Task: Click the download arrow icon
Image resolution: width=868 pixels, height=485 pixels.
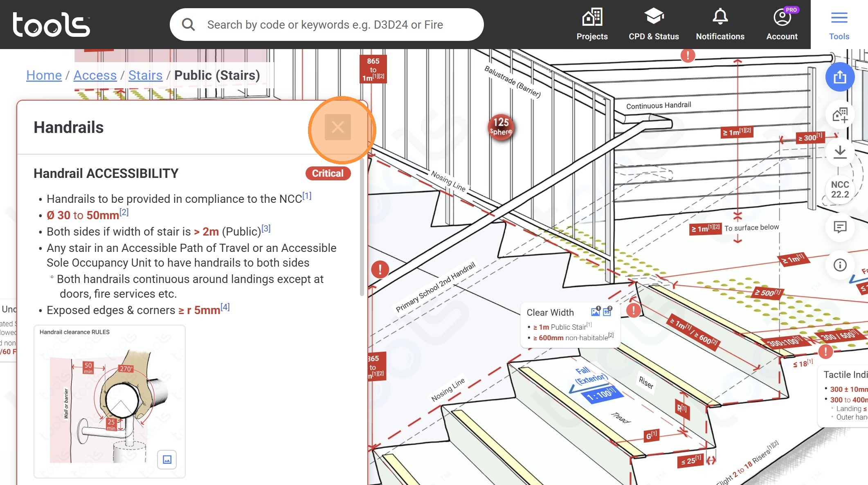Action: pos(840,152)
